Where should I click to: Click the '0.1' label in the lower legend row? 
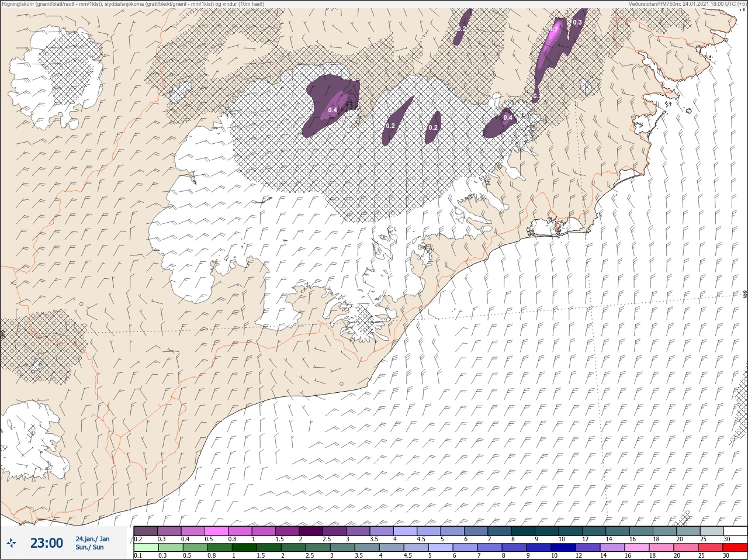coord(138,556)
